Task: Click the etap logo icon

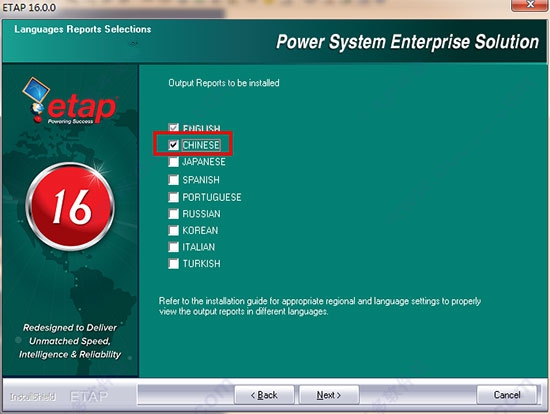Action: click(70, 102)
